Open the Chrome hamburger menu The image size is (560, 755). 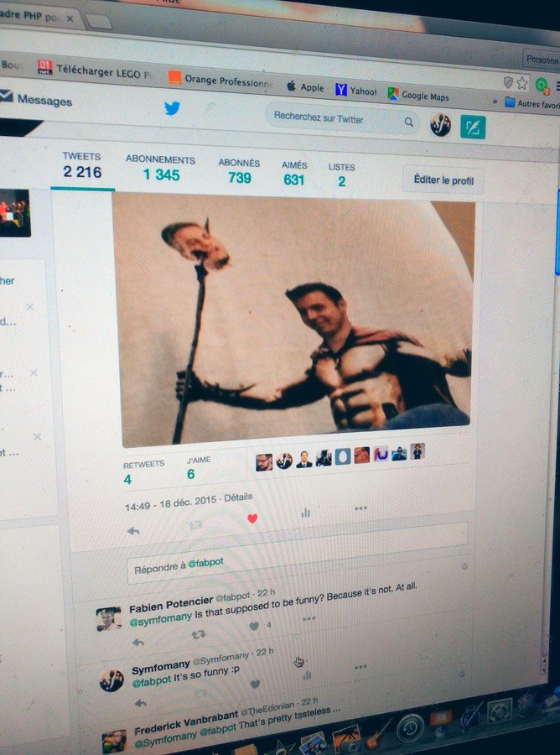(x=557, y=86)
